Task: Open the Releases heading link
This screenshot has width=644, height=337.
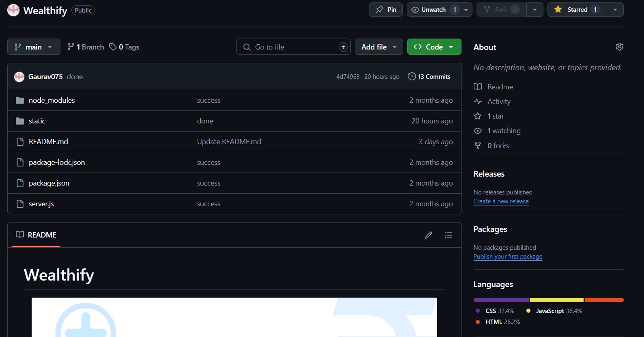Action: 489,174
